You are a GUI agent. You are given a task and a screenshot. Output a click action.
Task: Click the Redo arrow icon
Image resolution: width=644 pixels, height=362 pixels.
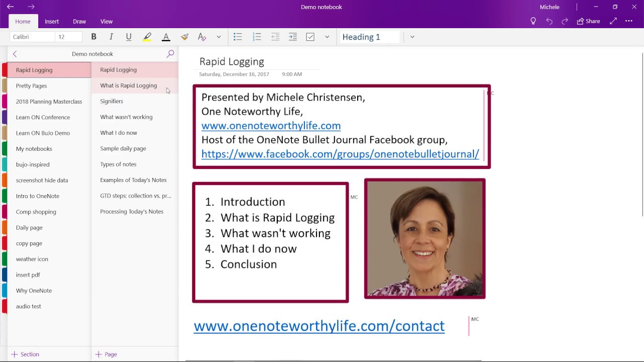565,21
